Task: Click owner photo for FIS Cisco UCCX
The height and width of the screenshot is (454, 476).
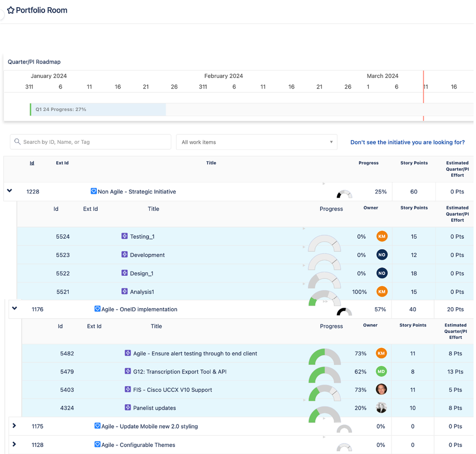Action: 381,390
